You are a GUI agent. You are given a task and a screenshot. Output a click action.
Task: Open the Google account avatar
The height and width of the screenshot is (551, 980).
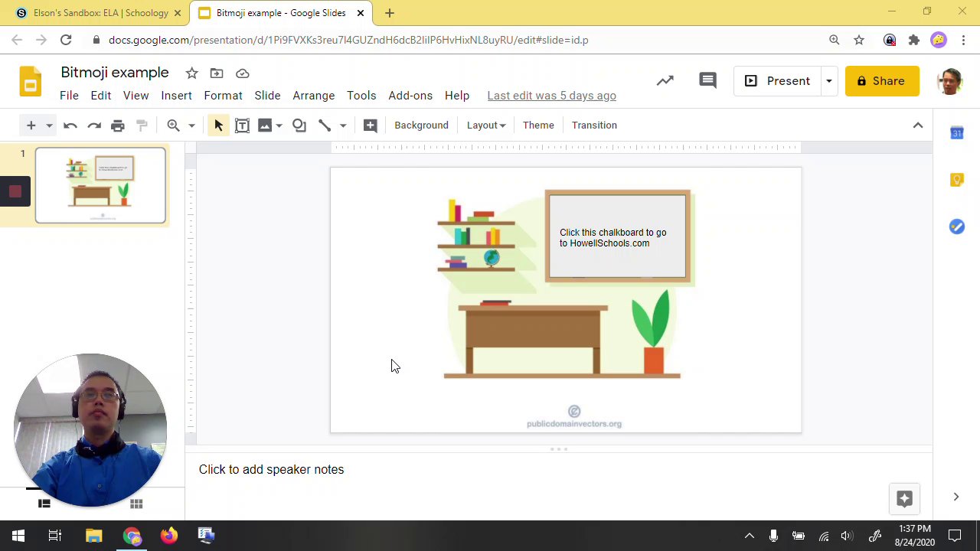[x=950, y=81]
